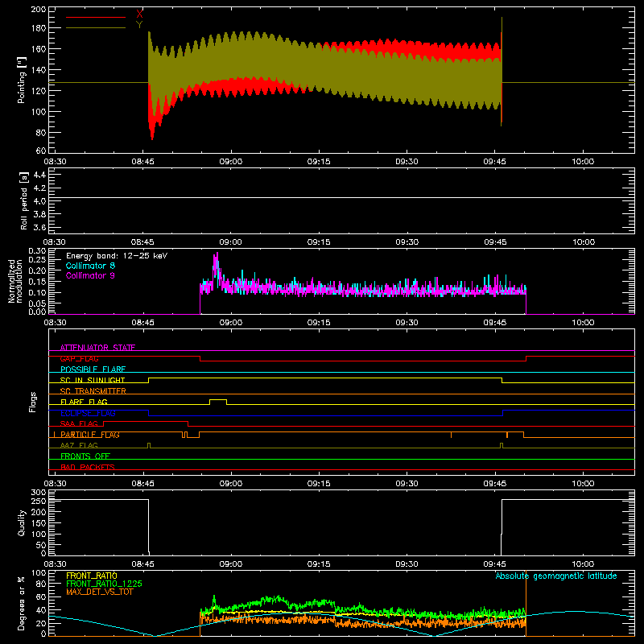Click the MAX_DET_VS_TOT legend entry
This screenshot has width=644, height=644.
100,592
